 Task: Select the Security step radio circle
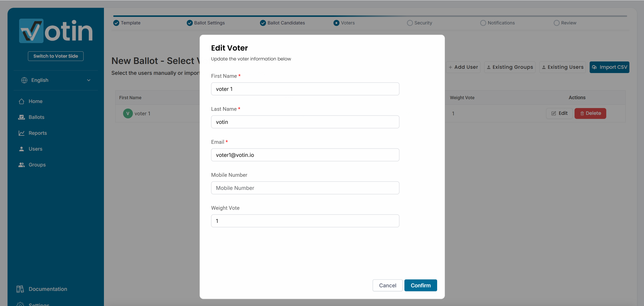point(410,23)
